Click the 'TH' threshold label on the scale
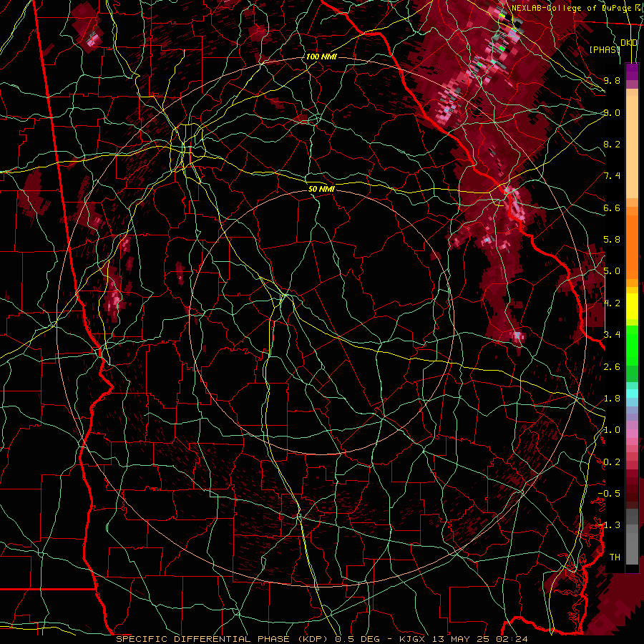This screenshot has height=644, width=644. [615, 557]
